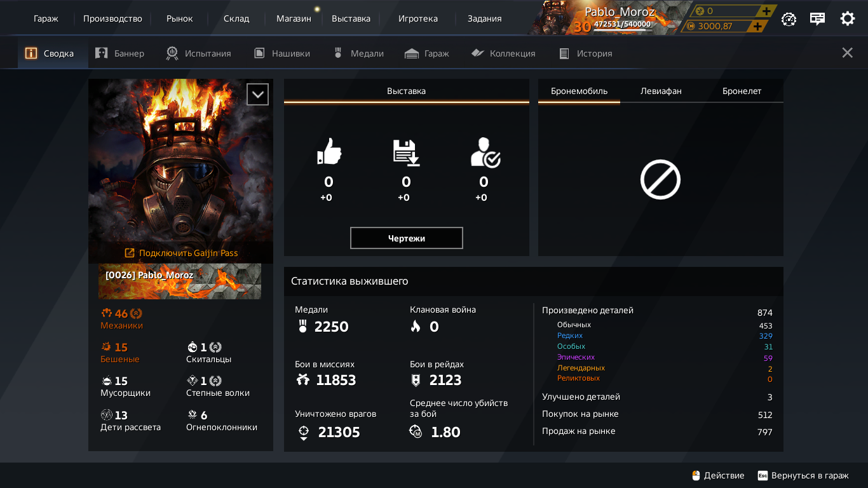Click the average kills value 1.80
Image resolution: width=868 pixels, height=488 pixels.
point(445,432)
